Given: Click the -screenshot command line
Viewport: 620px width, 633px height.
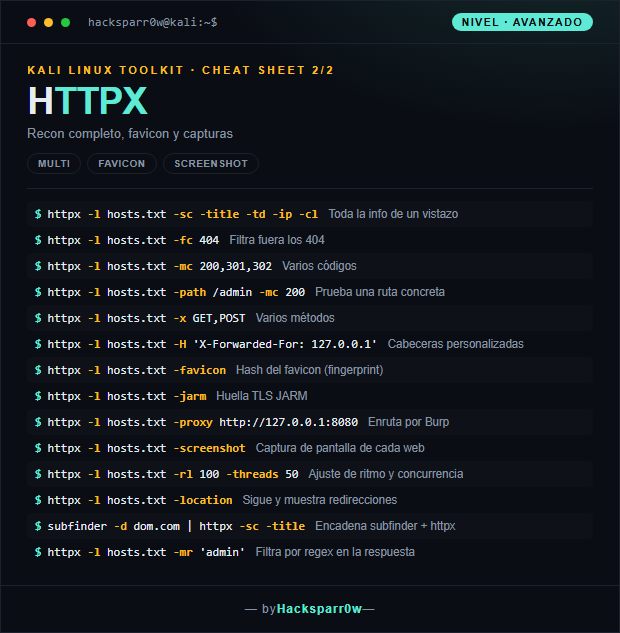Looking at the screenshot, I should 146,448.
